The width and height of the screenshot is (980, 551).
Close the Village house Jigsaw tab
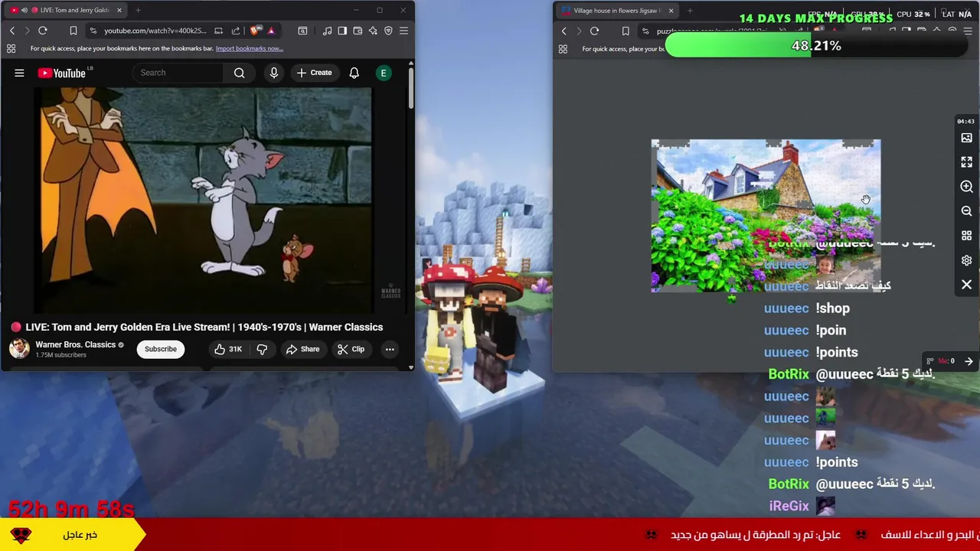pos(671,11)
